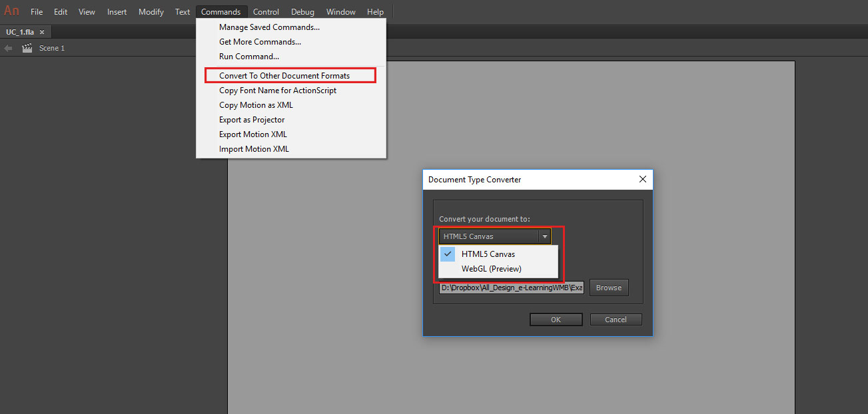Open the Modify menu
The height and width of the screenshot is (414, 868).
[151, 12]
